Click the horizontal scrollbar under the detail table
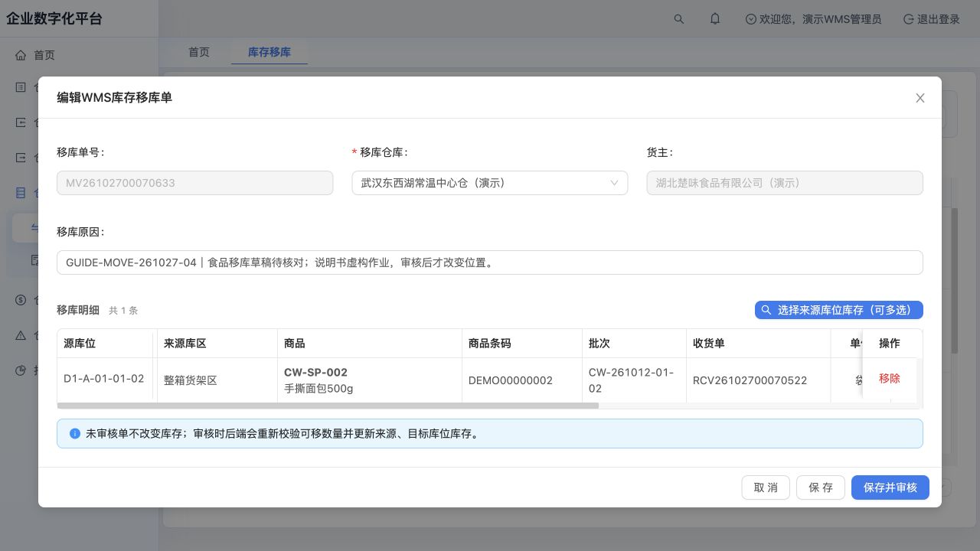980x551 pixels. coord(328,406)
